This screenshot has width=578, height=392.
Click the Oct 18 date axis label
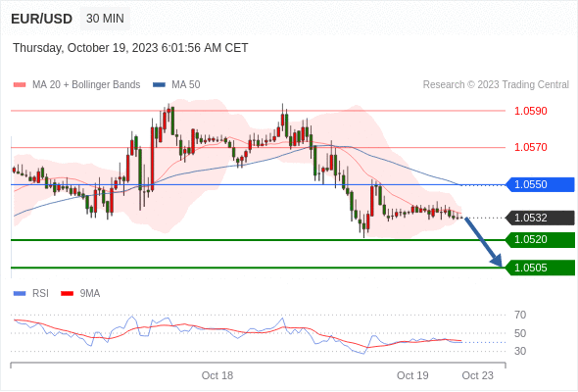217,375
